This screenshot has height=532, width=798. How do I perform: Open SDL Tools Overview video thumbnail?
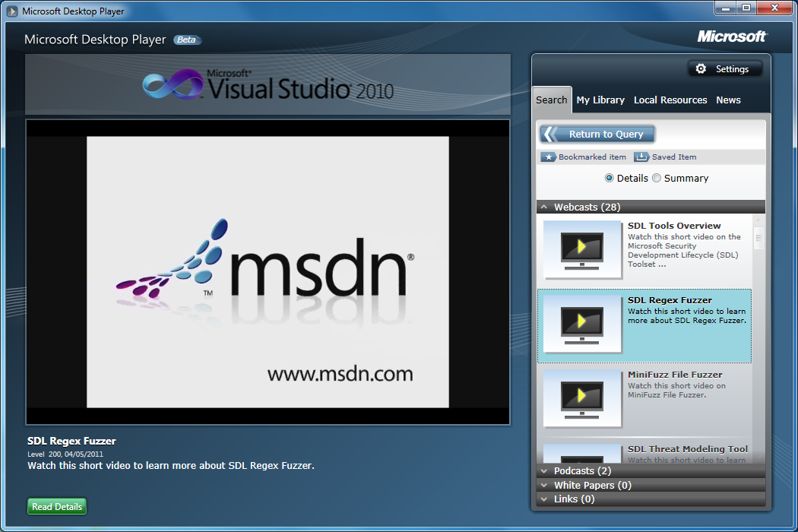point(582,249)
